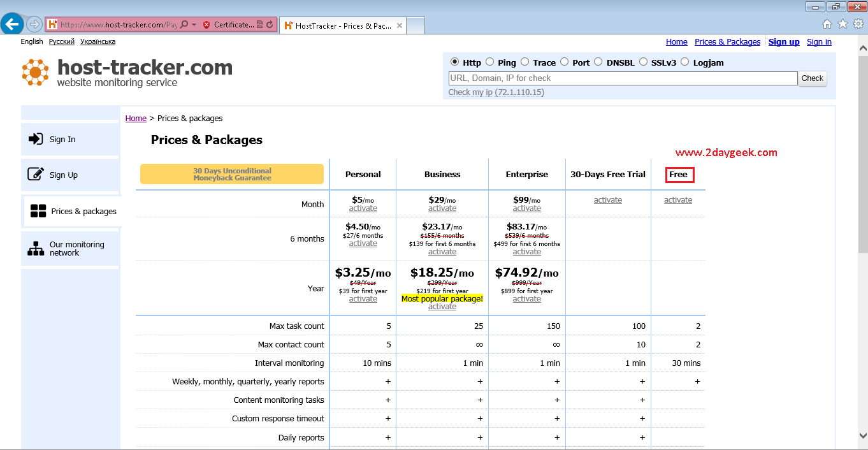868x450 pixels.
Task: Pick the Port radio button
Action: click(x=564, y=62)
